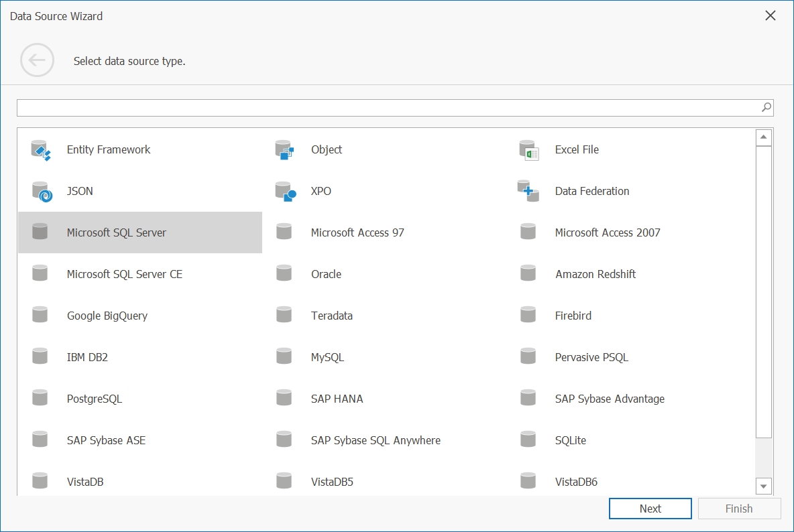
Task: Click the SAP HANA database icon
Action: tap(284, 397)
